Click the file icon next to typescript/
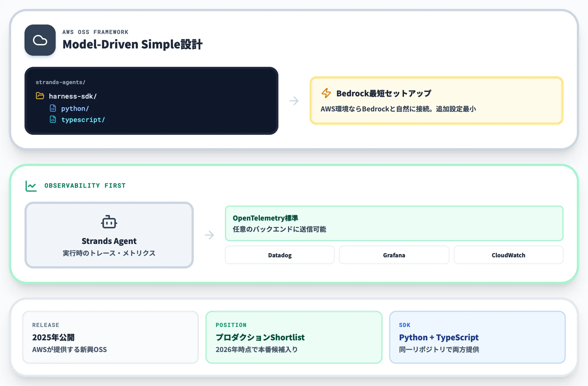 pyautogui.click(x=53, y=119)
